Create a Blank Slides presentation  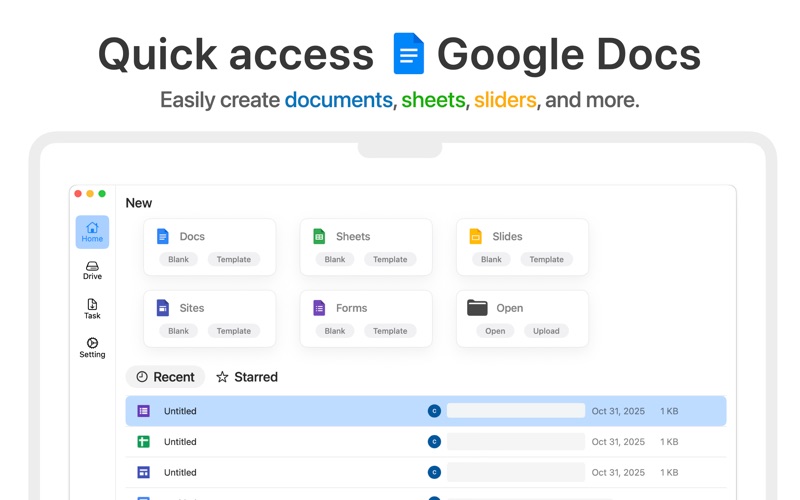491,259
